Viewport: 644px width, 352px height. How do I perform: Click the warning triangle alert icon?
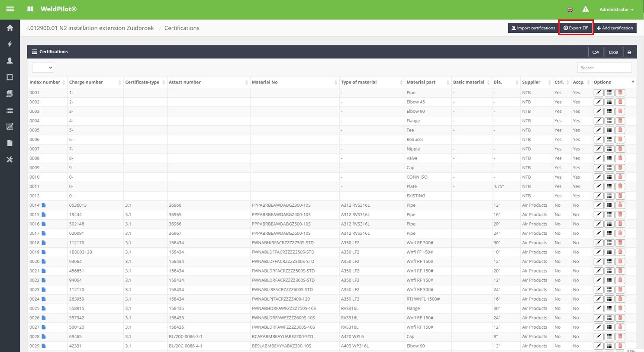point(585,9)
